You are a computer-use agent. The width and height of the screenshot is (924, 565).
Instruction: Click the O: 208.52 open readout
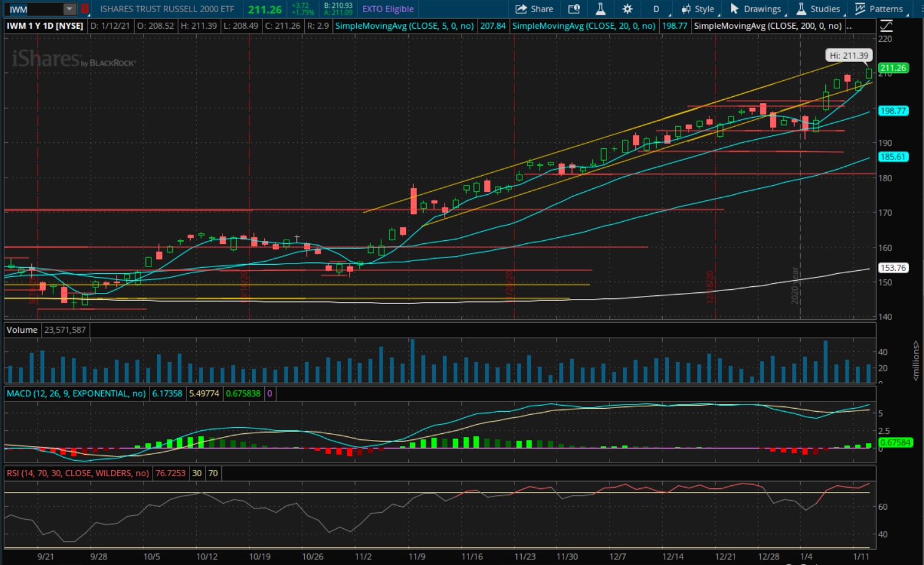[x=155, y=26]
